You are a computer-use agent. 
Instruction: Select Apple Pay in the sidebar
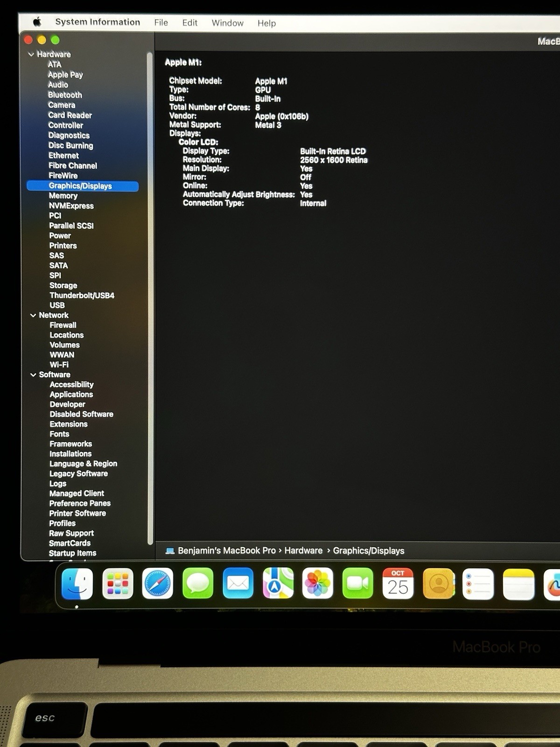[65, 75]
